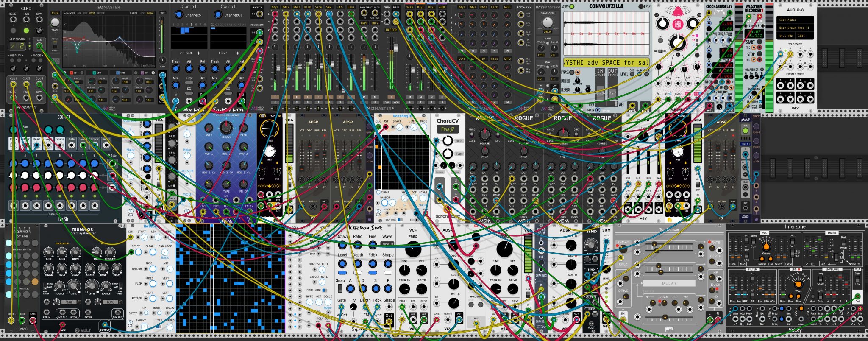Click the Channel:5 knob on Comp II
This screenshot has height=341, width=868.
178,14
